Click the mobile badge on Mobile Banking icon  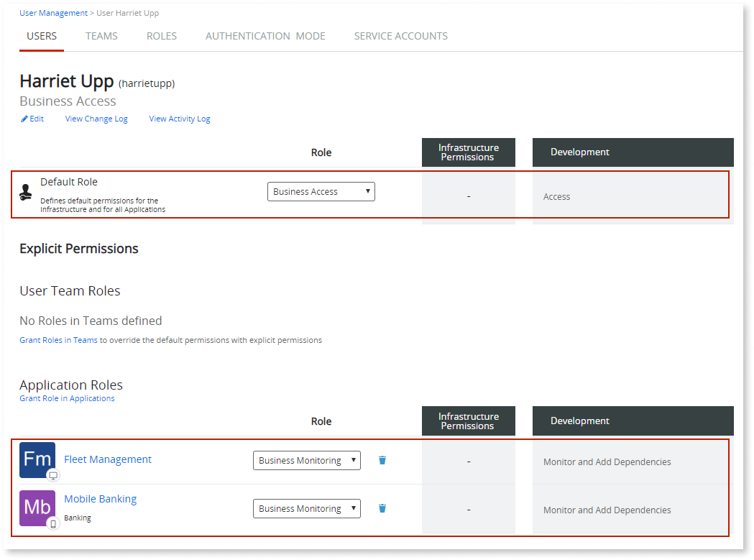[52, 523]
